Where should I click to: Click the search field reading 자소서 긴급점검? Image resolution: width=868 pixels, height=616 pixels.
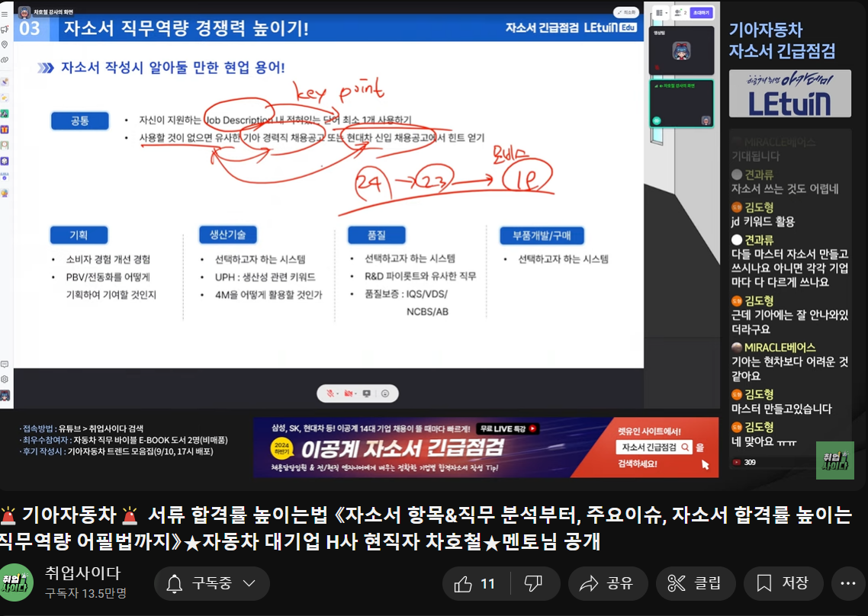pos(654,448)
